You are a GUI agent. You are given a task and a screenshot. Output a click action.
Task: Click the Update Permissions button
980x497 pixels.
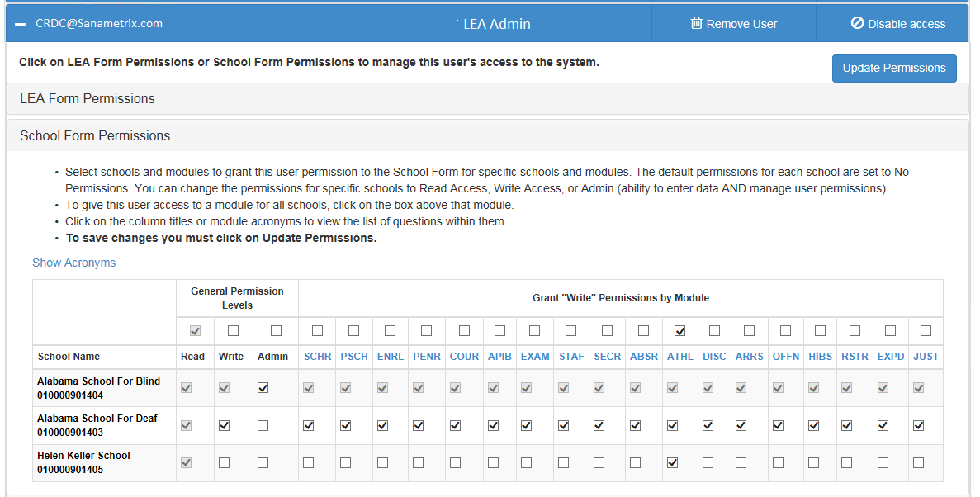(x=893, y=69)
